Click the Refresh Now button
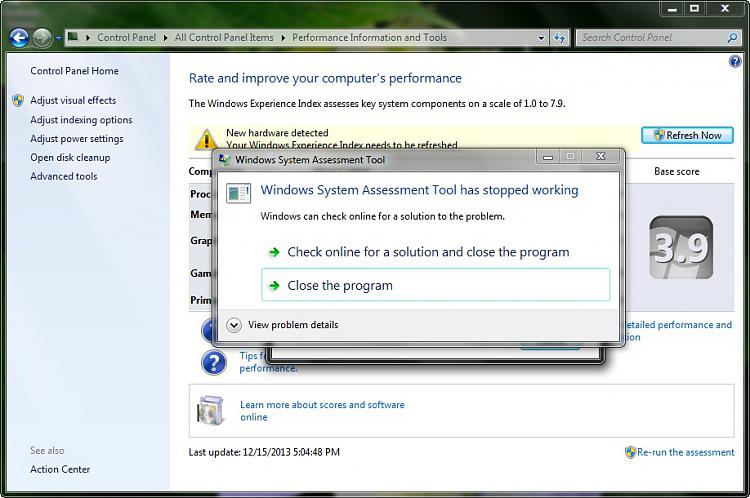The height and width of the screenshot is (498, 750). click(687, 135)
